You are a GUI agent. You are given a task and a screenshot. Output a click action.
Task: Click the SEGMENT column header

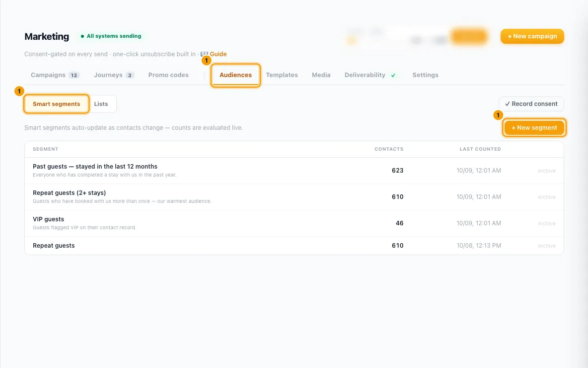pos(45,149)
